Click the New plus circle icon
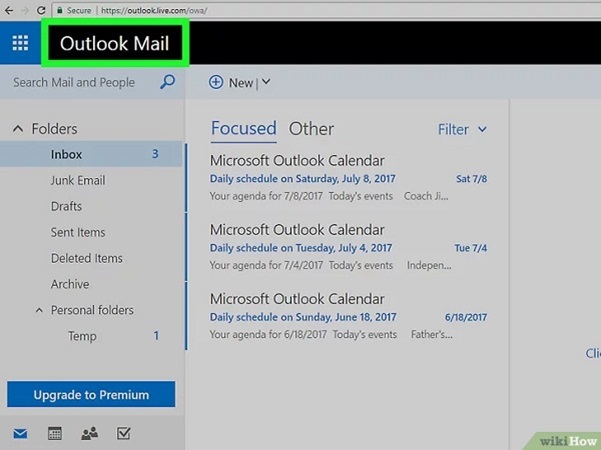Viewport: 601px width, 450px height. pos(216,82)
